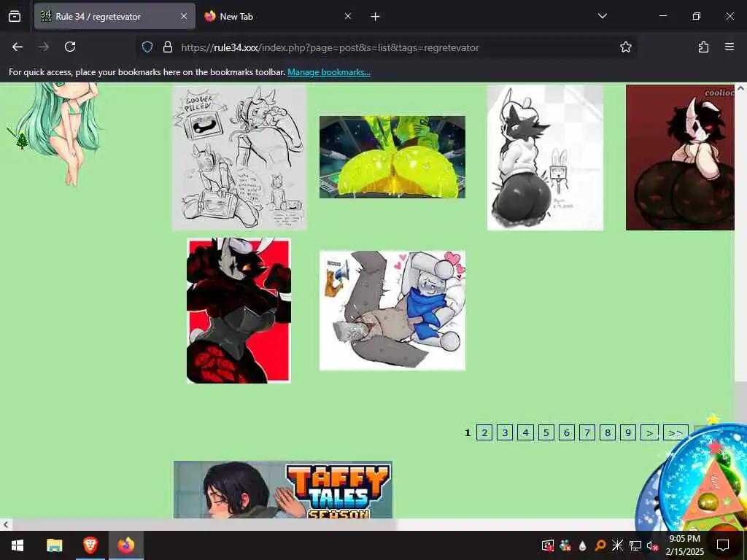Go forward one page
747x560 pixels.
44,47
